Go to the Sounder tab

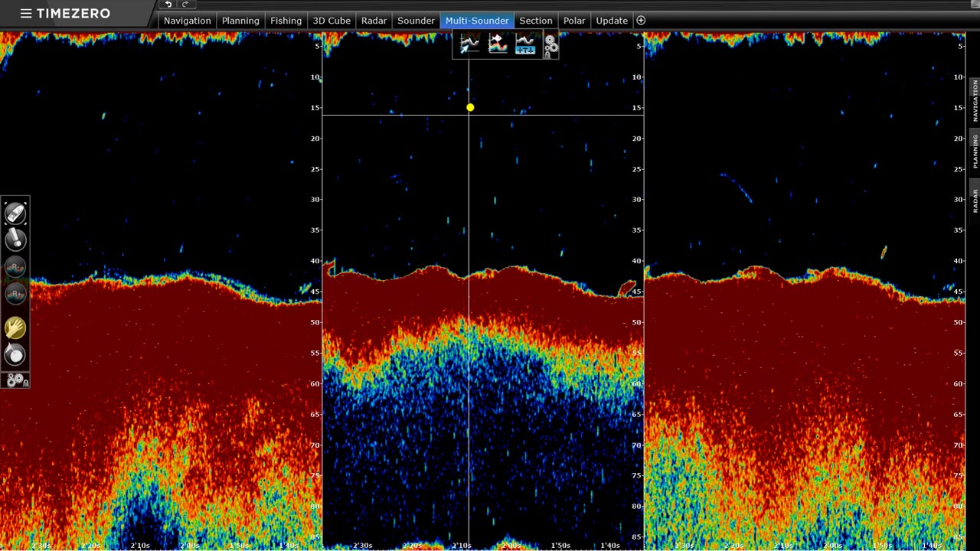tap(416, 21)
